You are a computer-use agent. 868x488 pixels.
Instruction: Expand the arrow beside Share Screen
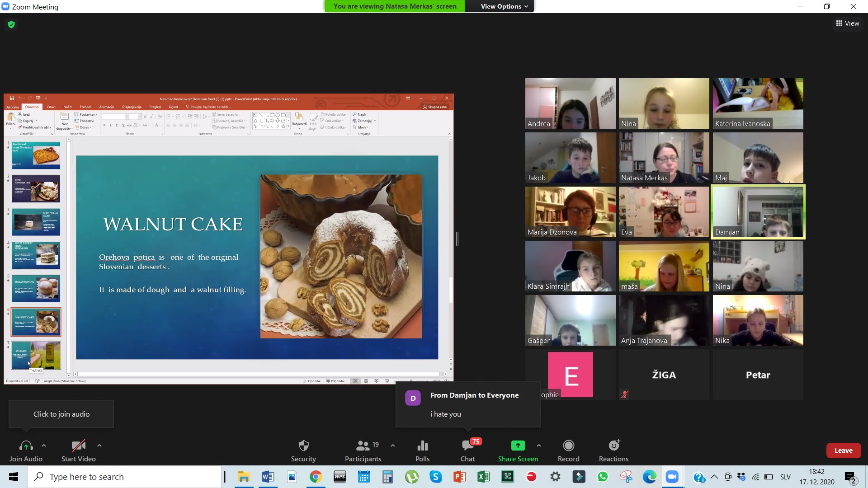(x=539, y=446)
